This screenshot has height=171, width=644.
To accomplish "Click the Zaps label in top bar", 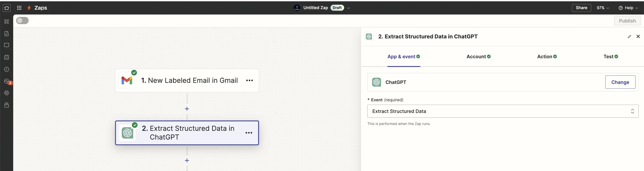I will point(41,8).
